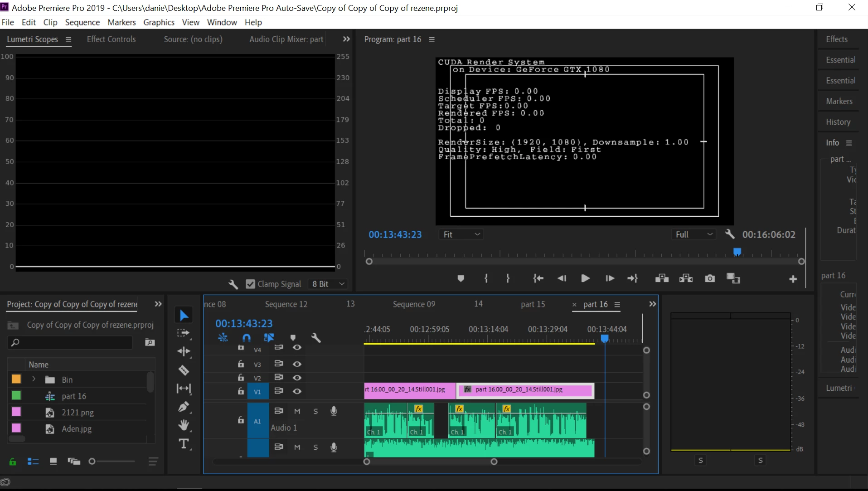Select the Slip tool
868x491 pixels.
(x=184, y=389)
